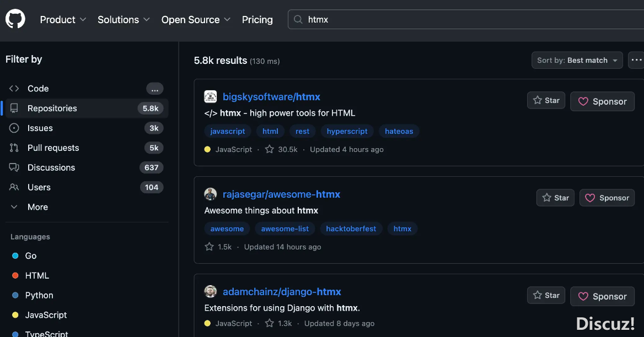Click the Code count ellipsis badge

point(155,89)
